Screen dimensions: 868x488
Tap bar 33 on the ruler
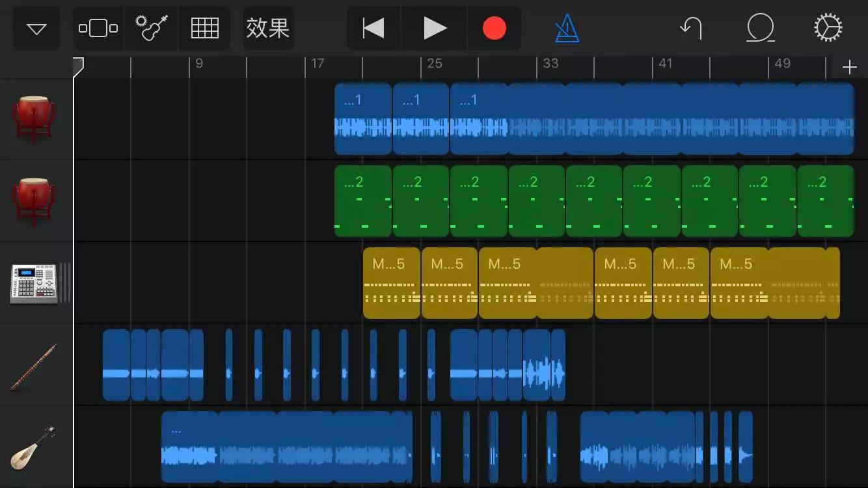pos(550,64)
